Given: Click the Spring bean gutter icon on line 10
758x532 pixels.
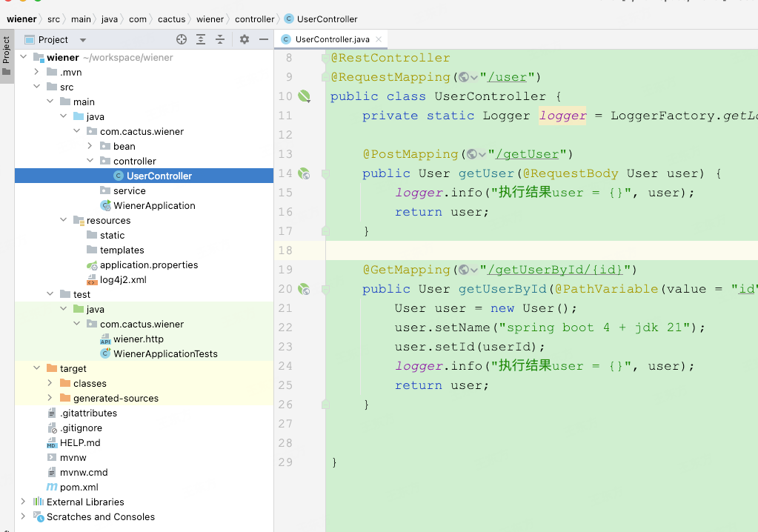Looking at the screenshot, I should pos(304,96).
